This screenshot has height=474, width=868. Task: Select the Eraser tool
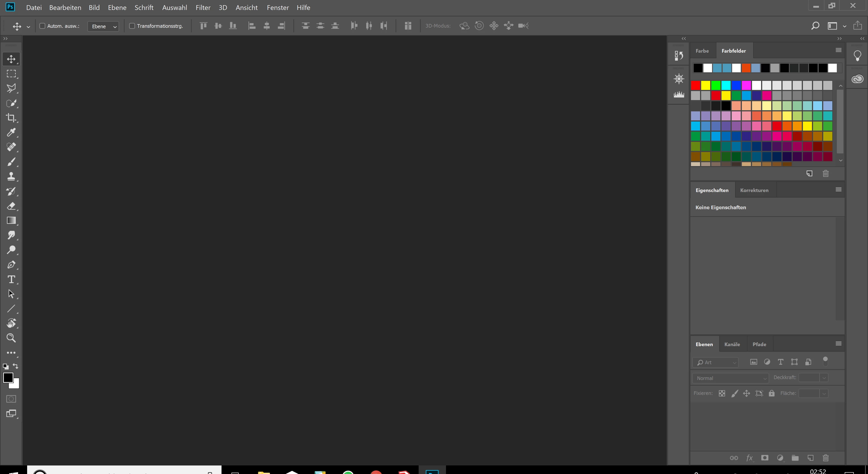click(11, 206)
